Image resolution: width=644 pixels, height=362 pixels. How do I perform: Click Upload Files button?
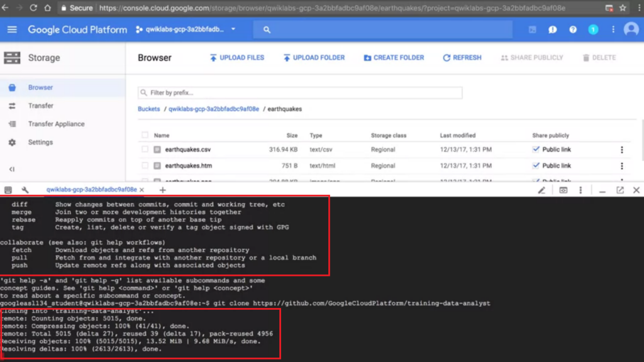pyautogui.click(x=237, y=58)
